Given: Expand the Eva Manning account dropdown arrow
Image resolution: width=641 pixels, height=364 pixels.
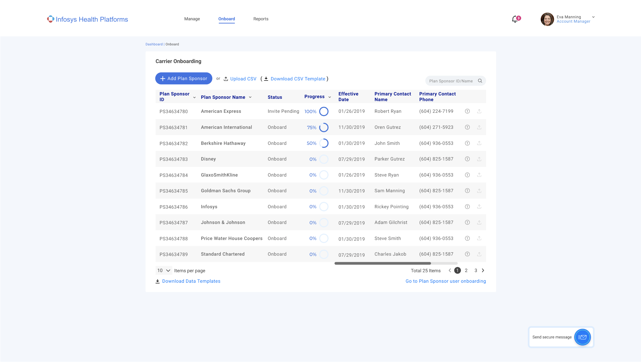Looking at the screenshot, I should click(x=593, y=17).
